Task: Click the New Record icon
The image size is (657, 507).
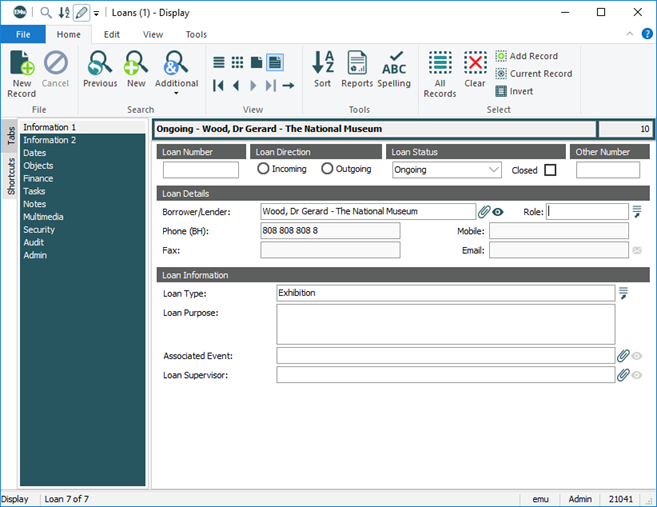Action: click(x=21, y=66)
